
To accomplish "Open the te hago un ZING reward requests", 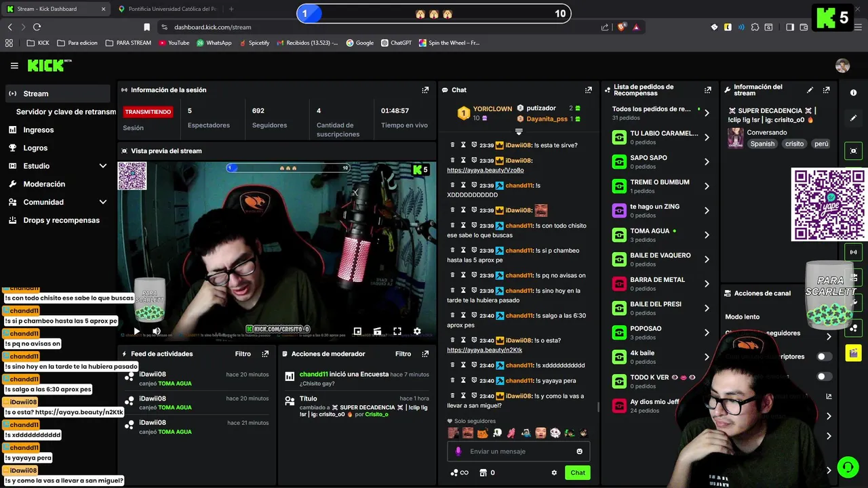I will [707, 211].
